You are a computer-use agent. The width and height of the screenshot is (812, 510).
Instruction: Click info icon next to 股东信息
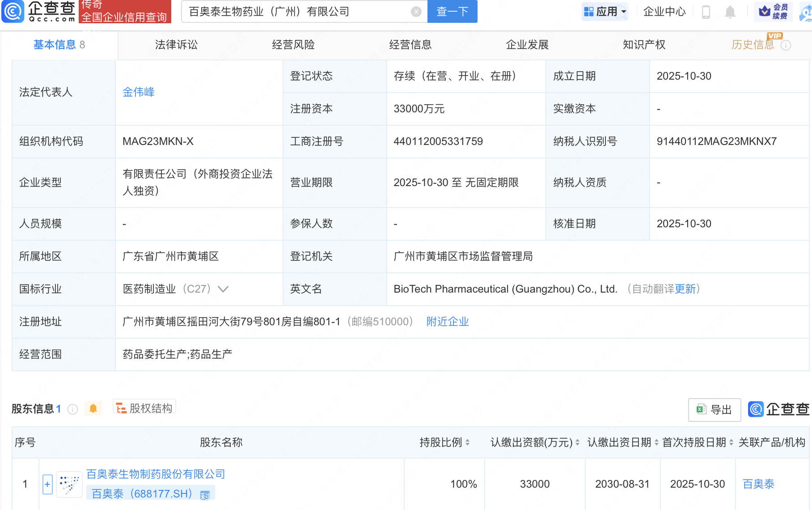[72, 409]
